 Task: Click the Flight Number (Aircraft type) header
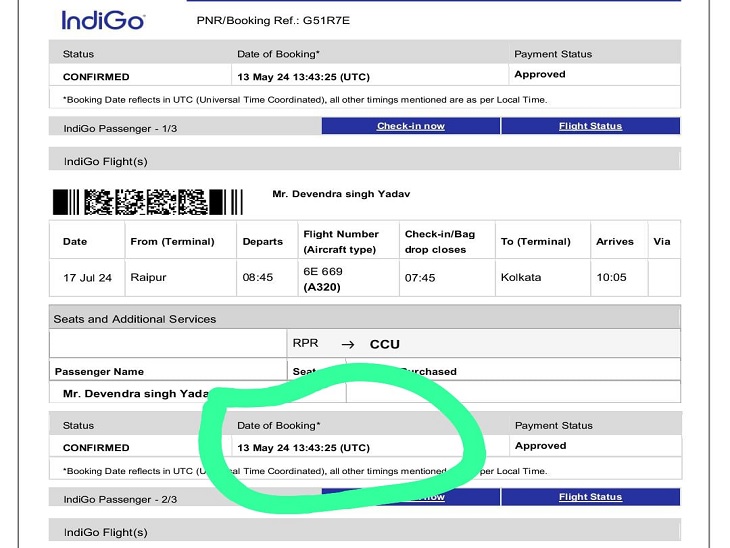pos(341,242)
